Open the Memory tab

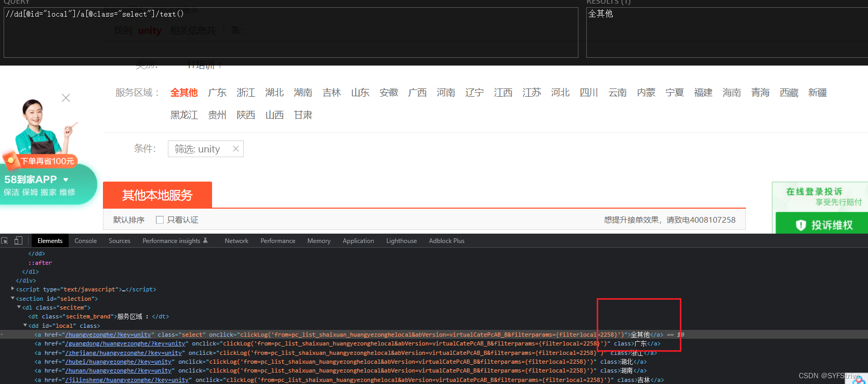(319, 241)
